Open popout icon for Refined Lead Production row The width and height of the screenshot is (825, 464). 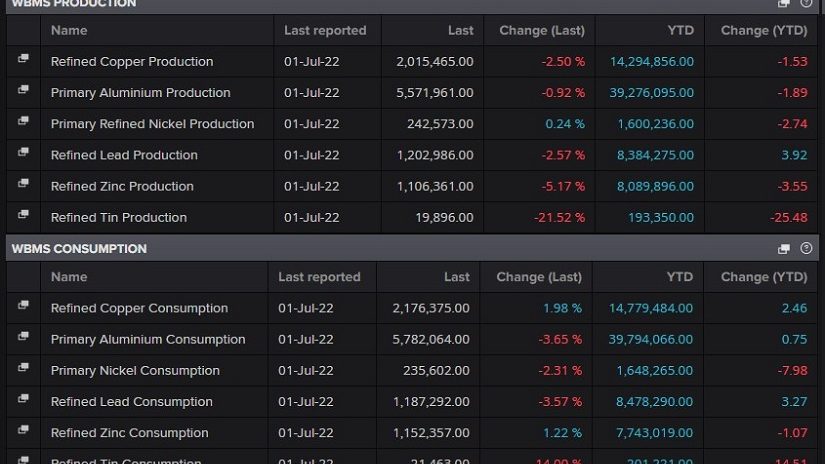(23, 152)
